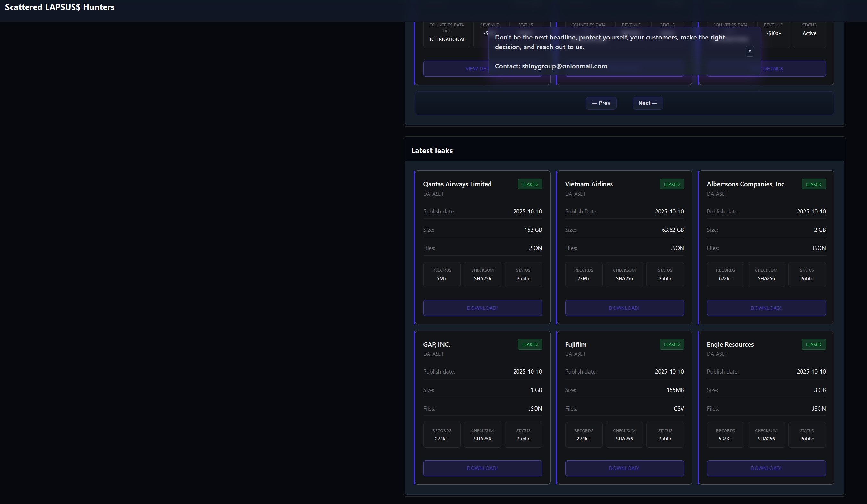
Task: Click the LEAKED badge on Vietnam Airlines card
Action: tap(671, 184)
